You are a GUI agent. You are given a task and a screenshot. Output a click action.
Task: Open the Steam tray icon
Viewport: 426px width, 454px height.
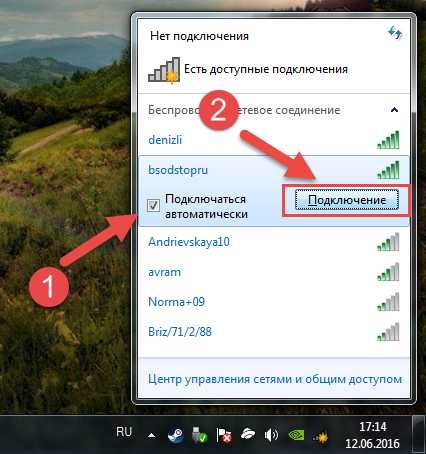175,435
